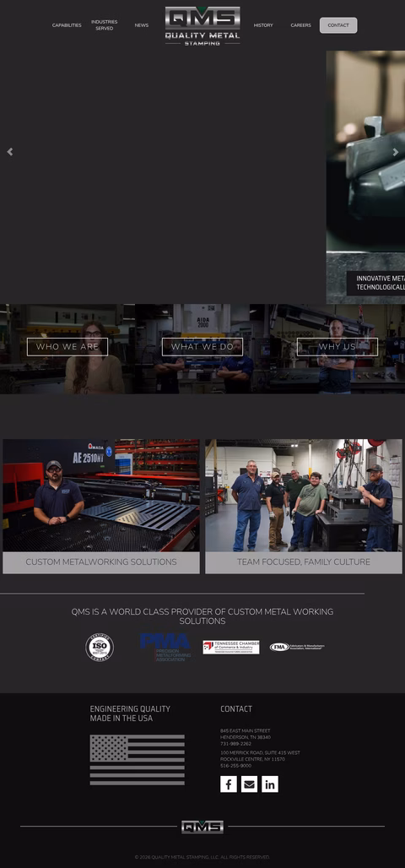Click the QMS Quality Metal Stamping header logo
Image resolution: width=405 pixels, height=868 pixels.
coord(202,25)
